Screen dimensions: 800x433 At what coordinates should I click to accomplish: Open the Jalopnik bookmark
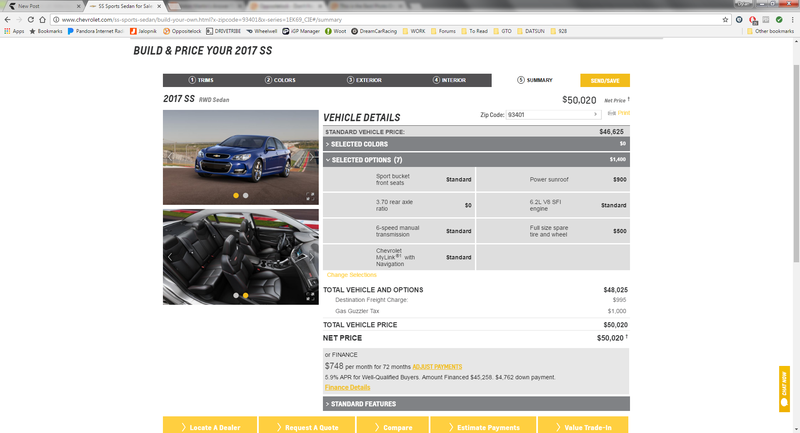click(x=143, y=31)
